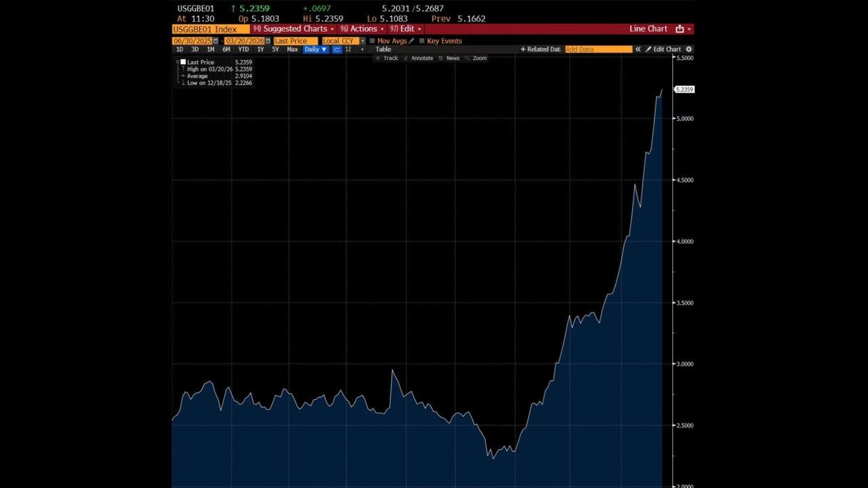Click the export/share icon beside Line Chart
The image size is (868, 488).
pos(680,29)
